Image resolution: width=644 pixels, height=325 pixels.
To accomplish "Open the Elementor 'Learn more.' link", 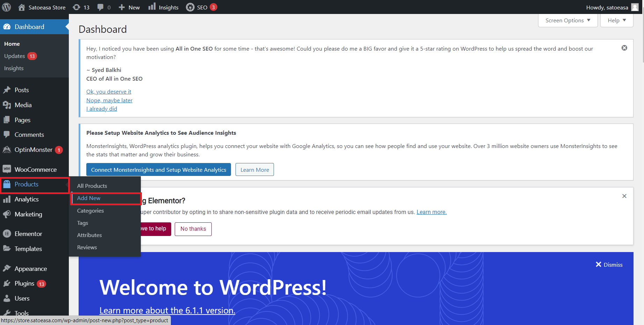I will [x=432, y=212].
